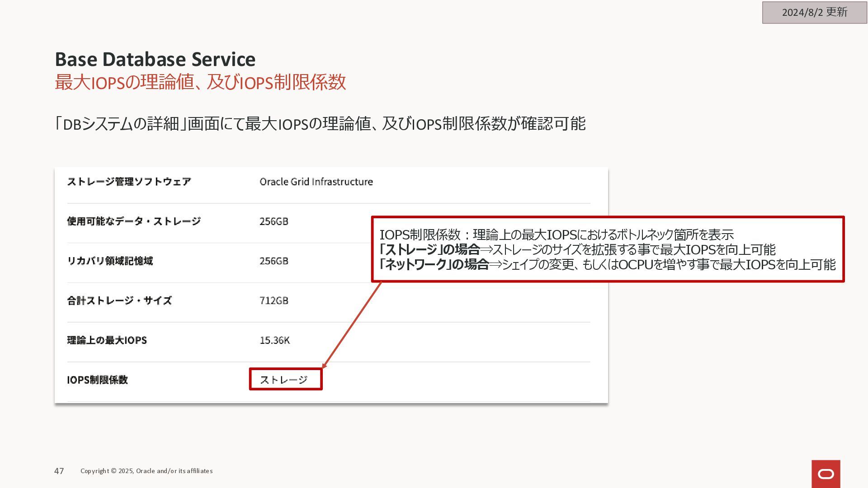The image size is (868, 488).
Task: Click the 256GB value for 使用可能なデータ・ストレージ
Action: coord(274,221)
